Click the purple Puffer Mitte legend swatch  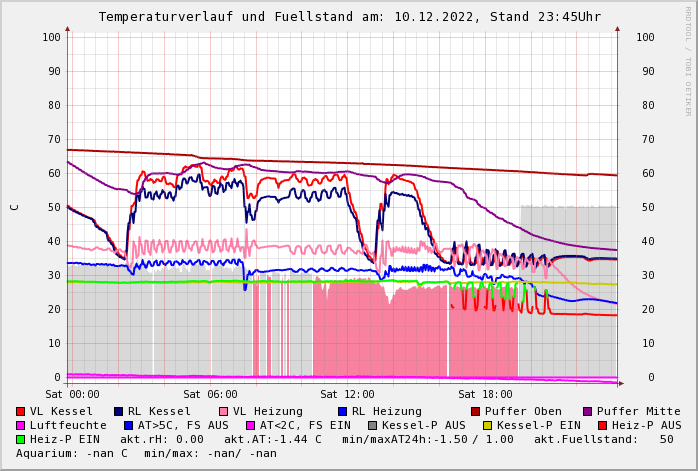click(x=587, y=411)
